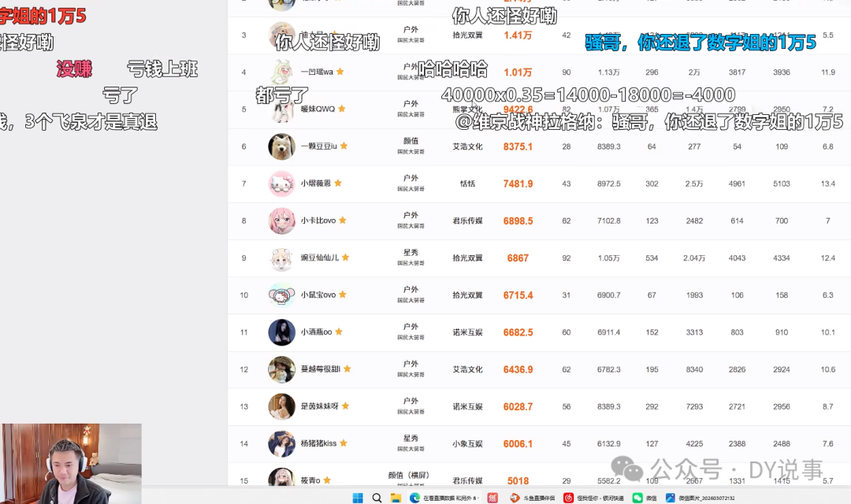Open the Hello Kitty avatar of 小熠薇恩
This screenshot has width=851, height=504.
point(281,183)
